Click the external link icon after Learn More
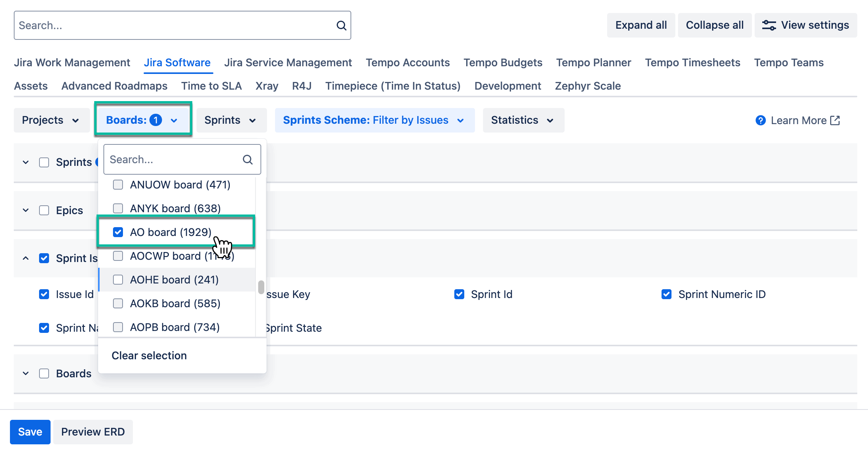 click(x=835, y=120)
